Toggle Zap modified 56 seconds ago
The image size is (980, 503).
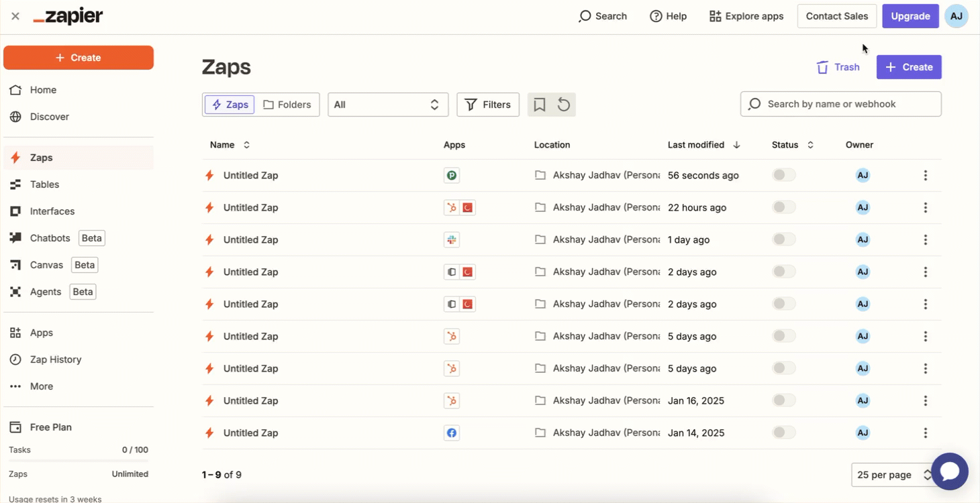(x=784, y=175)
